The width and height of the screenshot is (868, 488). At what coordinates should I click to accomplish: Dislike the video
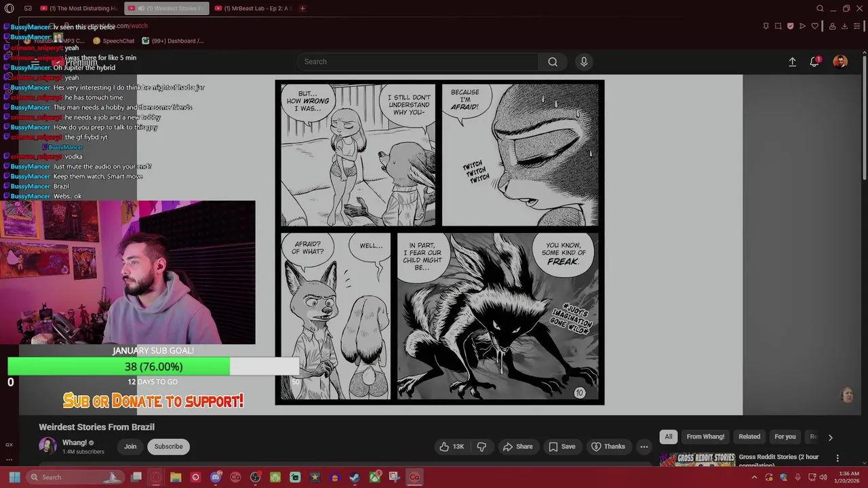pyautogui.click(x=481, y=447)
